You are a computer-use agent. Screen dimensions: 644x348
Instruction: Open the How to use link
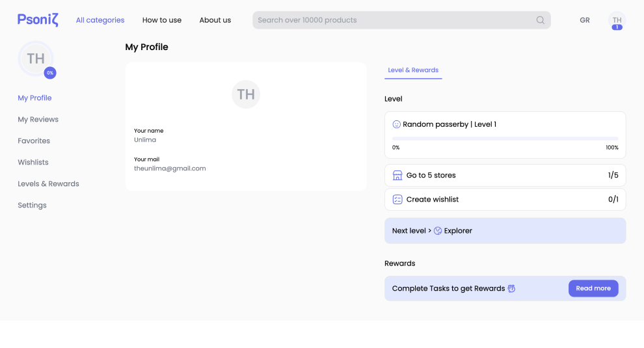point(162,20)
